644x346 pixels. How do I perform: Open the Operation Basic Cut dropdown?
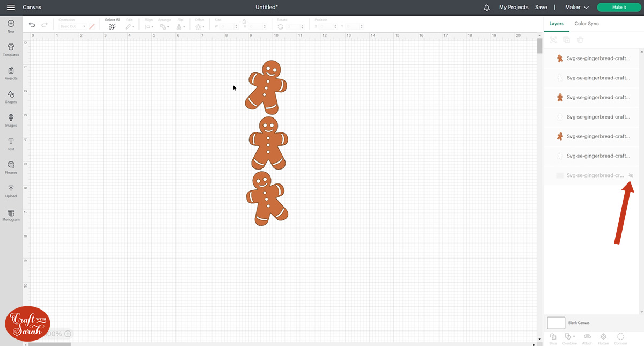point(72,26)
